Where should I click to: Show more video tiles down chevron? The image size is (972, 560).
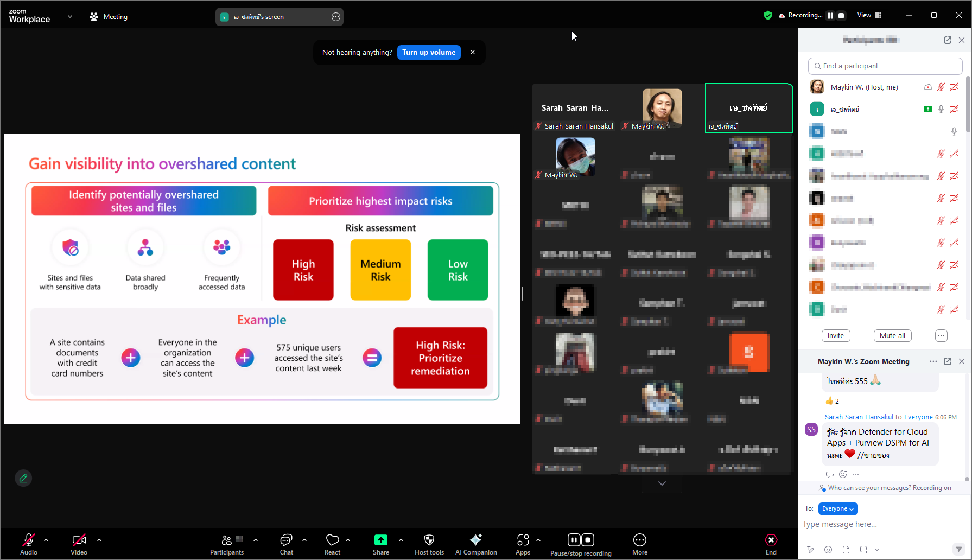point(662,483)
